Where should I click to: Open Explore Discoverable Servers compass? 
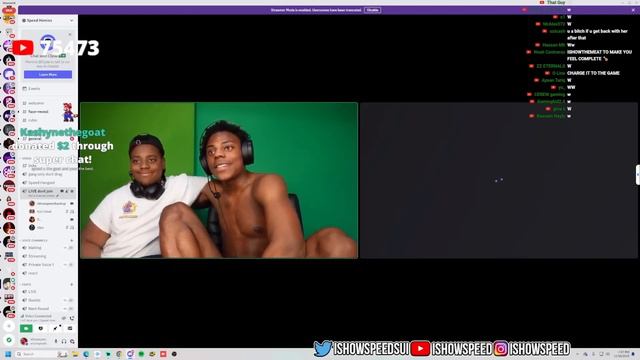(9, 340)
